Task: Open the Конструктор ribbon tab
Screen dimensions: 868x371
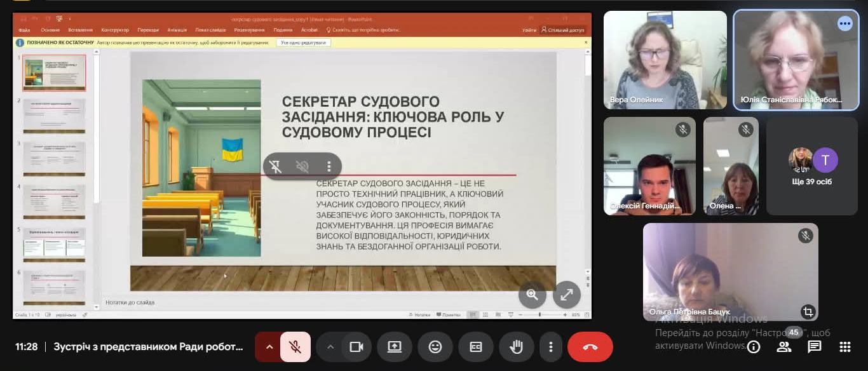Action: tap(115, 30)
